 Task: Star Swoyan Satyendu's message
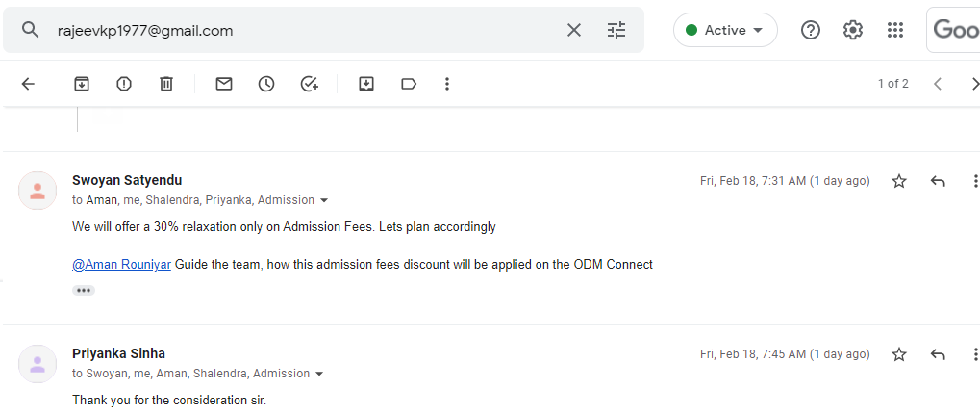click(x=899, y=181)
